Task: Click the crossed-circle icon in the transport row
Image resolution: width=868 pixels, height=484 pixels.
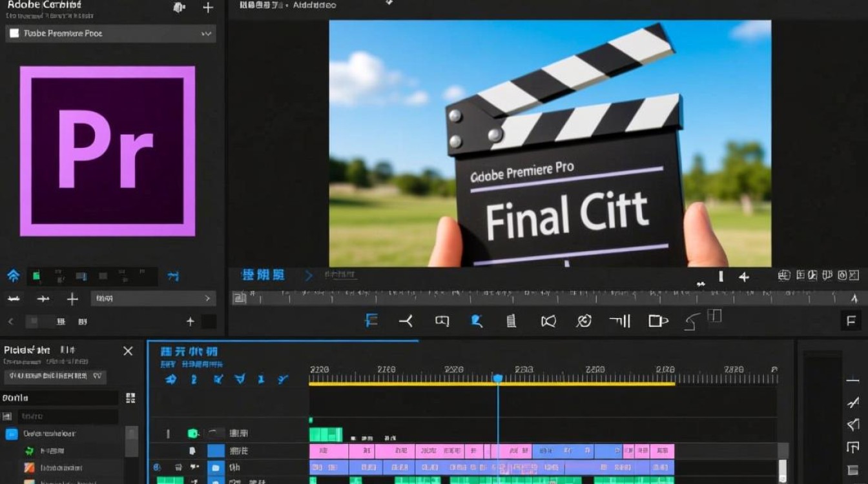Action: click(x=584, y=321)
